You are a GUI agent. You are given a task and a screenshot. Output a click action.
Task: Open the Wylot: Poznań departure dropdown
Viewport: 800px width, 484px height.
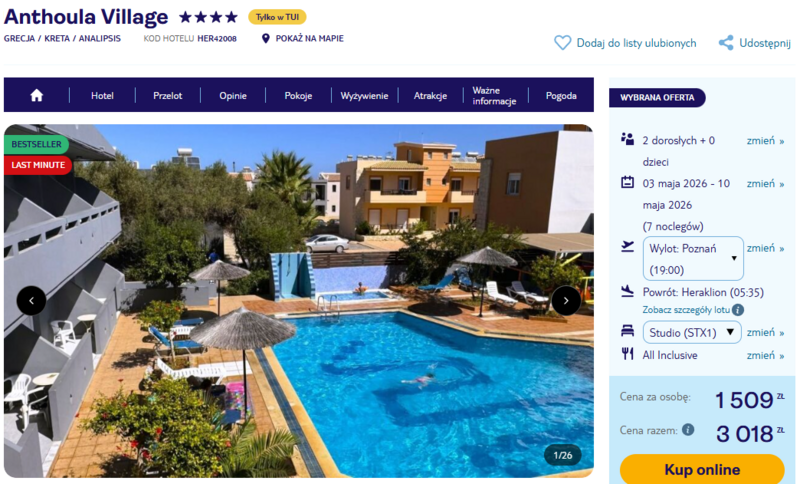click(x=693, y=259)
